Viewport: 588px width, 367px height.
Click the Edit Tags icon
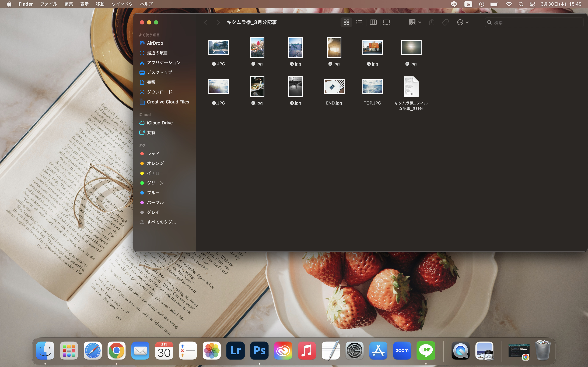[x=445, y=22]
